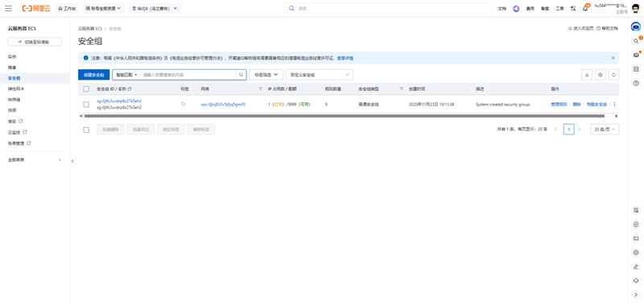This screenshot has height=305, width=644.
Task: Open the 华北6 region selector dropdown
Action: tap(155, 8)
